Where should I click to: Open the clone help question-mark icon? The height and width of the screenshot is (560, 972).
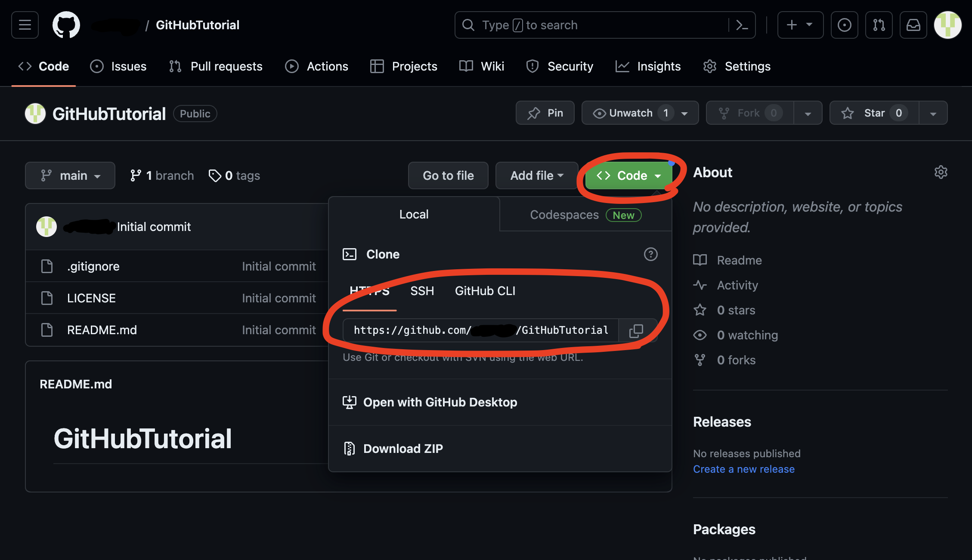pos(650,254)
